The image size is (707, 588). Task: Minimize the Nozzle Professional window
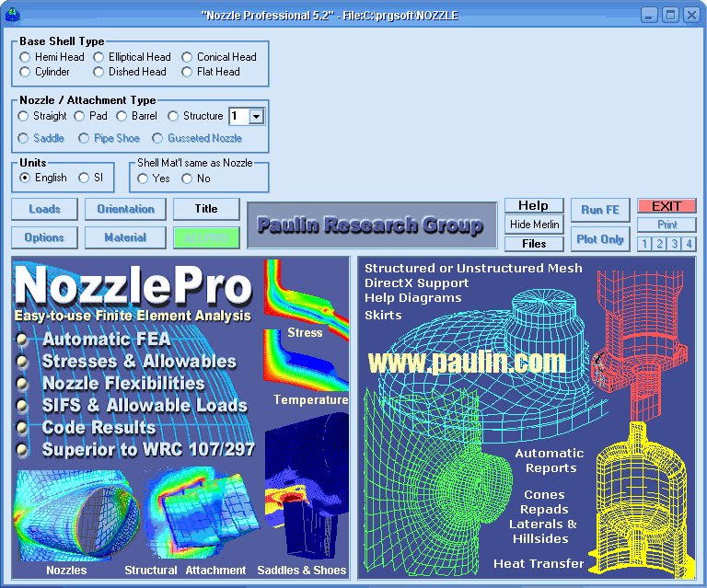pyautogui.click(x=648, y=16)
